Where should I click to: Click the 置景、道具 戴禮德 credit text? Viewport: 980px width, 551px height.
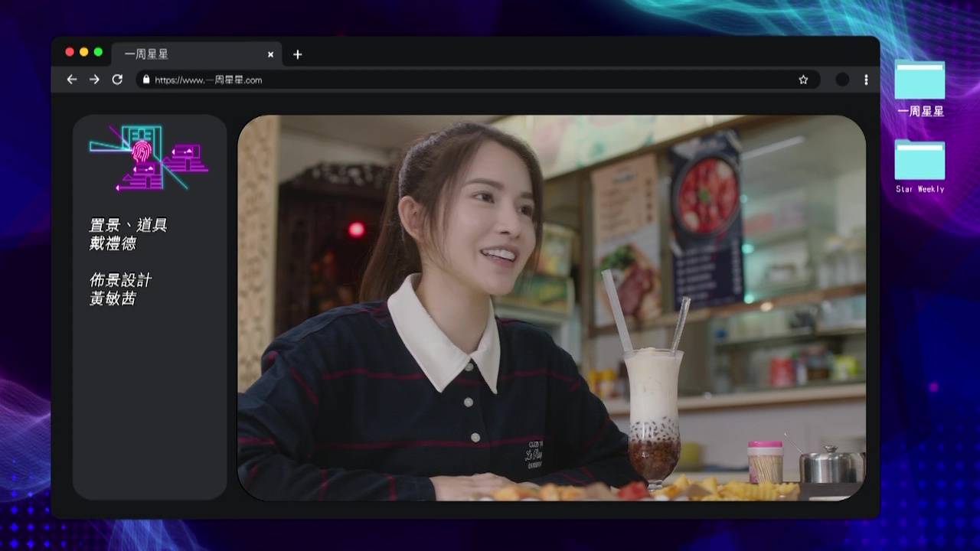[x=128, y=234]
